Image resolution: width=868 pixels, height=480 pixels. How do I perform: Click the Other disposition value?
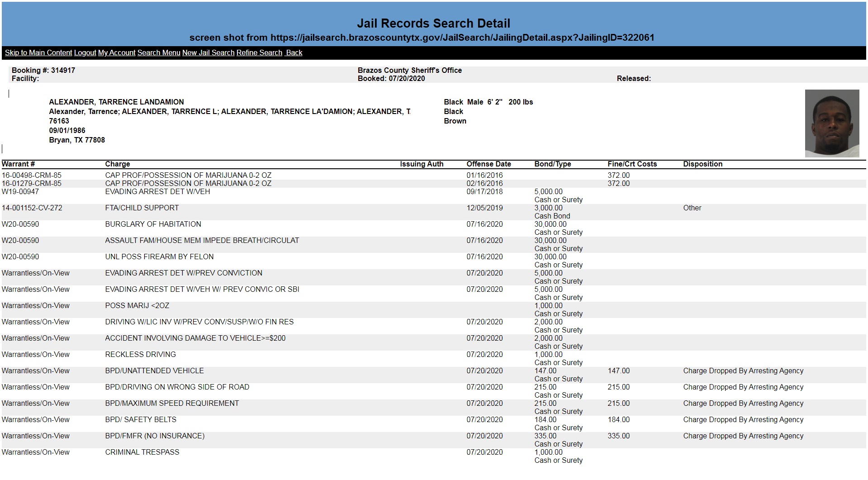(x=692, y=208)
